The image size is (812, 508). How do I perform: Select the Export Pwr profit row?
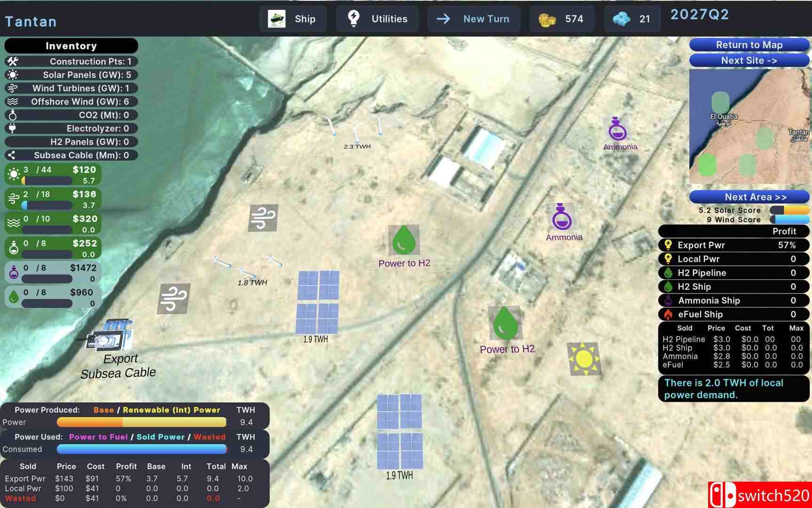coord(734,245)
